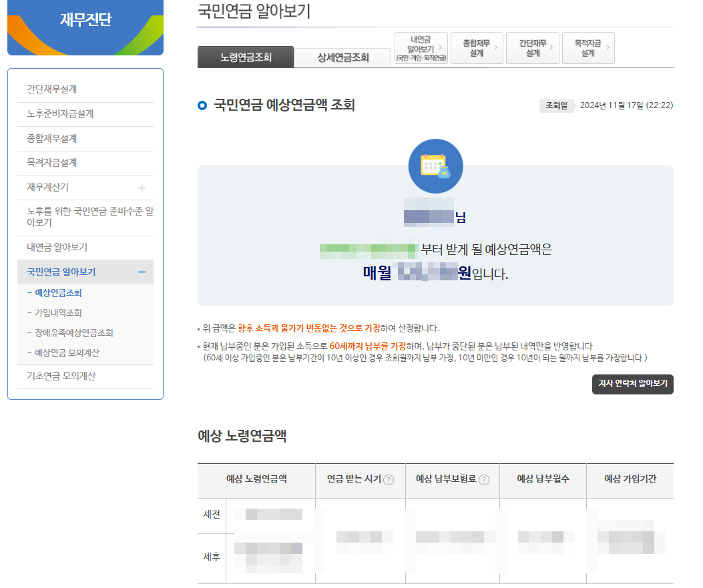Click the 지사 연락처 알아보기 button
Screen dimensions: 703x588
(632, 384)
